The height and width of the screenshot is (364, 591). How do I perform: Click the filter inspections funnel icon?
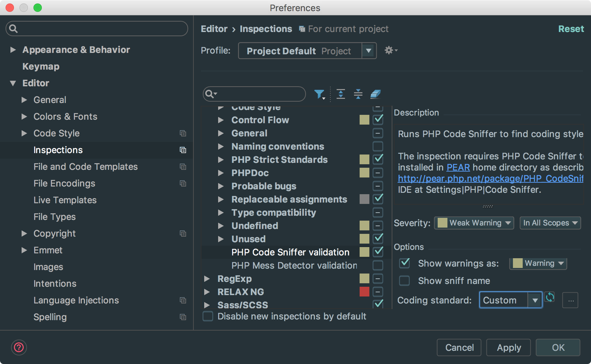click(x=319, y=94)
